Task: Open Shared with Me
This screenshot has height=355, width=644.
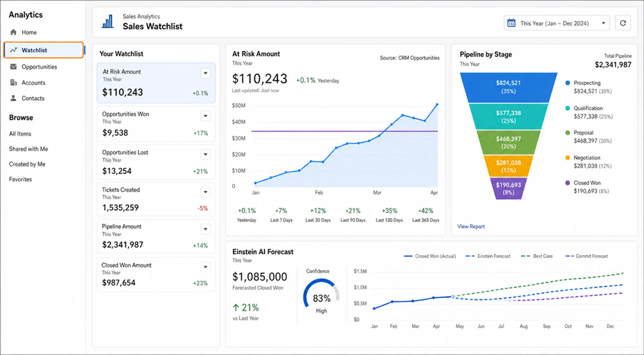Action: [28, 149]
